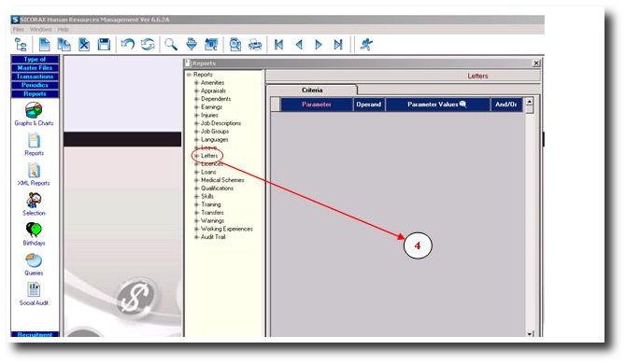Image resolution: width=626 pixels, height=364 pixels.
Task: Click the Parameter column header
Action: coord(317,105)
